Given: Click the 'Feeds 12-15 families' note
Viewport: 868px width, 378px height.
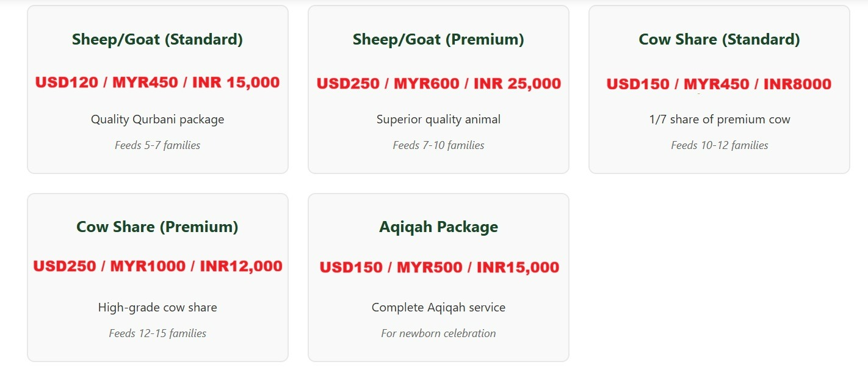Looking at the screenshot, I should point(157,333).
